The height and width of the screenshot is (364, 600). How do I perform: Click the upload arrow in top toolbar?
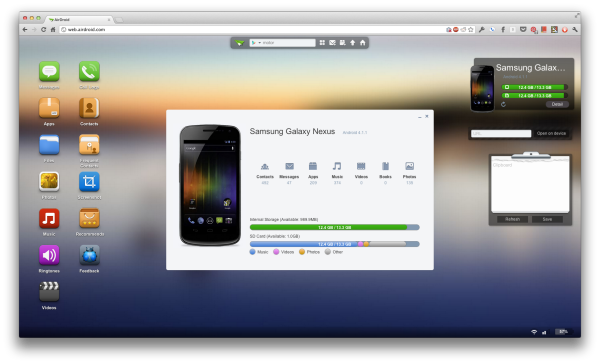[x=352, y=43]
